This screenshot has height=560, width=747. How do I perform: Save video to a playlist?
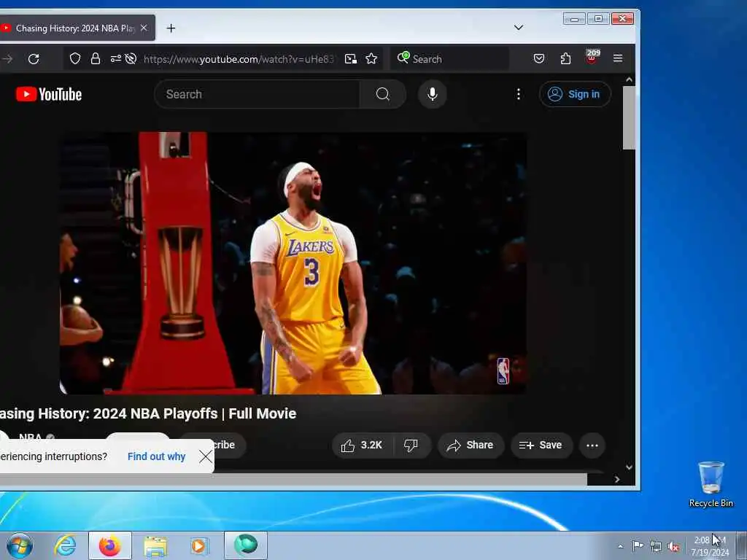[x=541, y=446]
